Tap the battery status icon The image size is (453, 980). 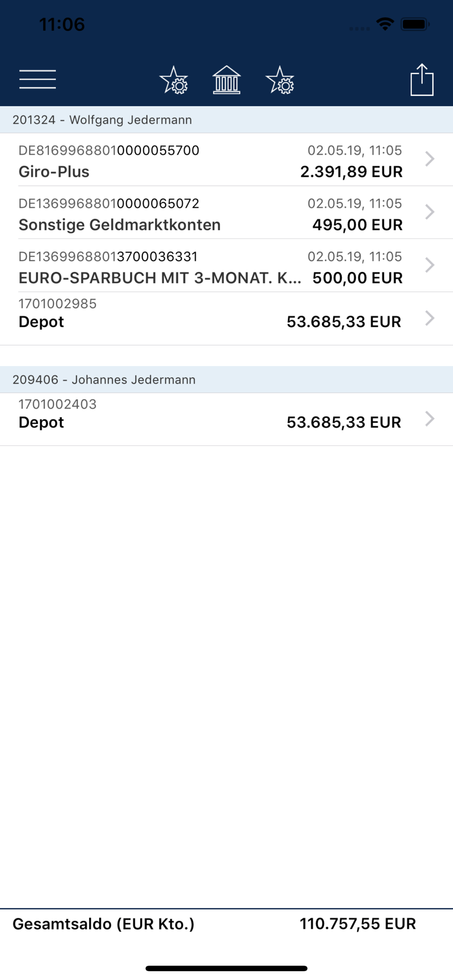point(415,24)
